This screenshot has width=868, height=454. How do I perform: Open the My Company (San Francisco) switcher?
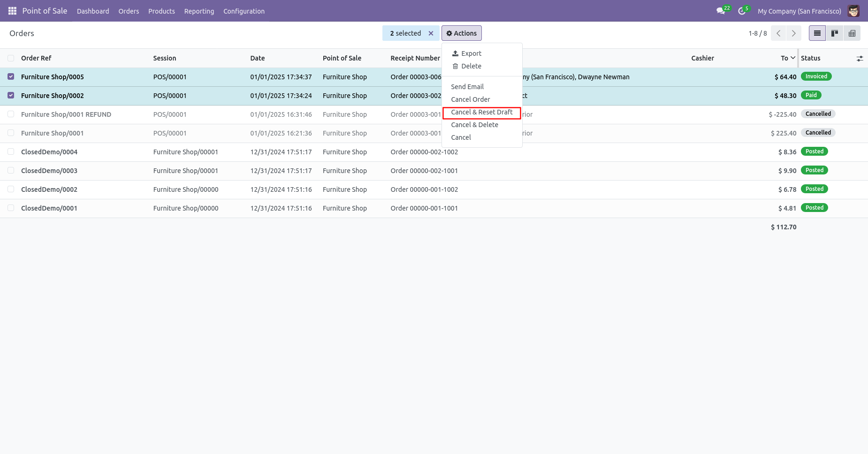[x=799, y=11]
